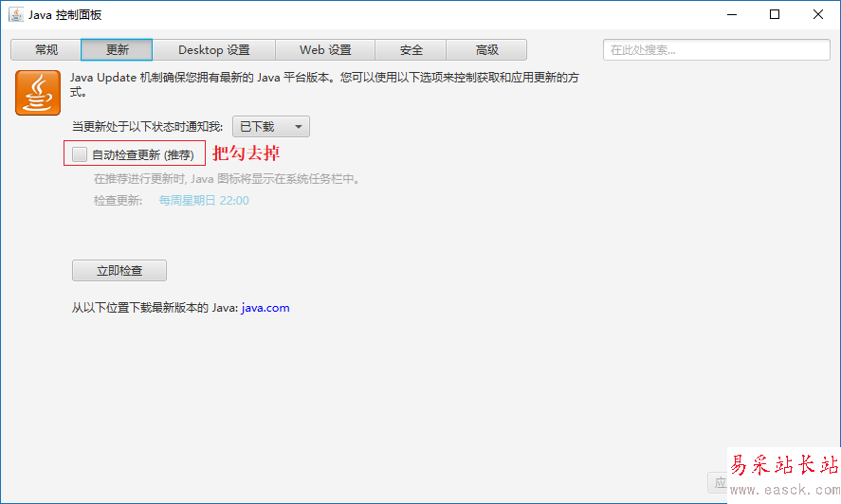This screenshot has height=504, width=841.
Task: Switch to the 常规 tab
Action: coord(46,50)
